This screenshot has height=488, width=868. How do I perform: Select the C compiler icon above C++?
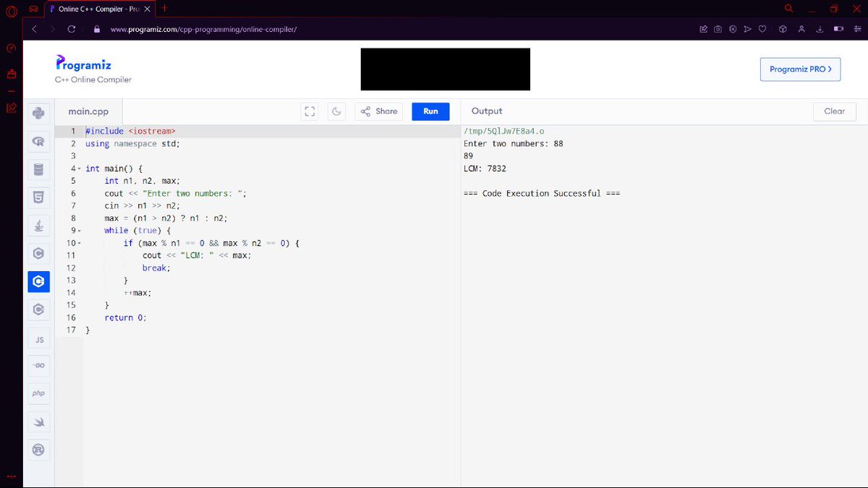[x=39, y=254]
